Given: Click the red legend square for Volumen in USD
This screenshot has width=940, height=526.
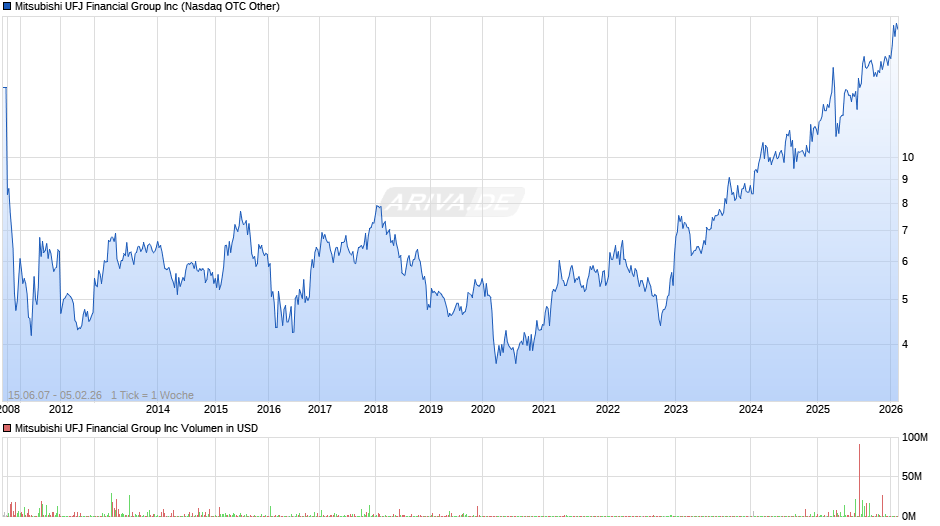Looking at the screenshot, I should pos(7,428).
